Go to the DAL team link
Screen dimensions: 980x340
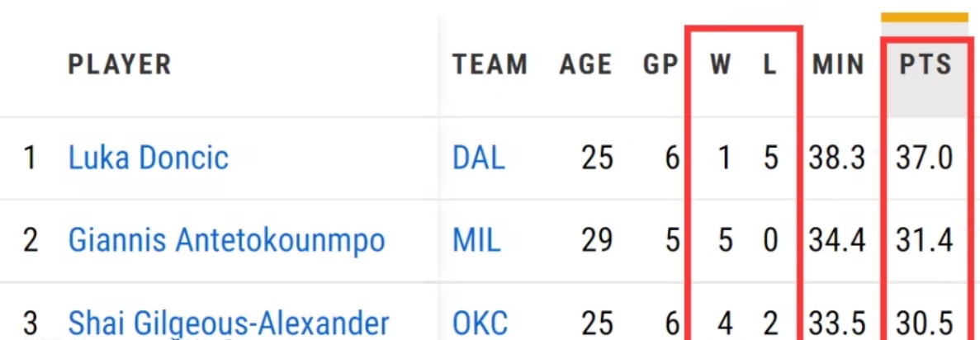click(x=478, y=158)
